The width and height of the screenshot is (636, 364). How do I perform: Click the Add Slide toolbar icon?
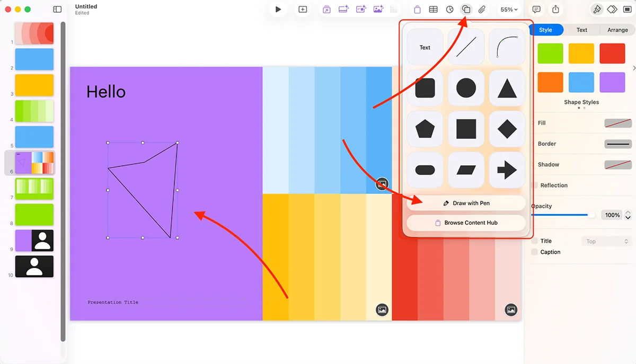[303, 9]
